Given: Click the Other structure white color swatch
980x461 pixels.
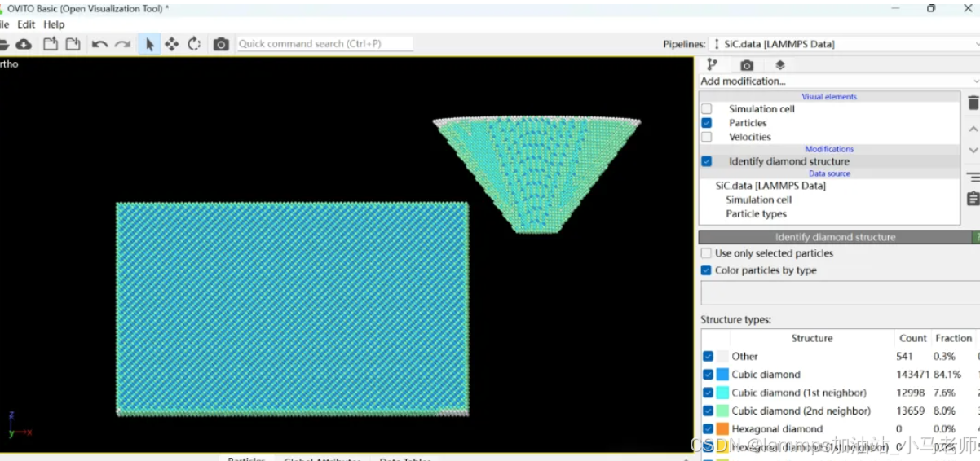Looking at the screenshot, I should [x=722, y=357].
